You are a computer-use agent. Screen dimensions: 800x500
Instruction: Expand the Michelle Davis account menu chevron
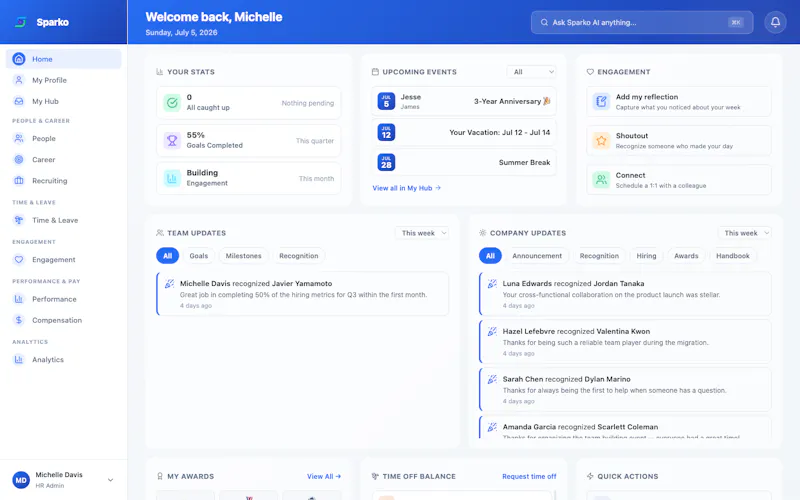[110, 480]
